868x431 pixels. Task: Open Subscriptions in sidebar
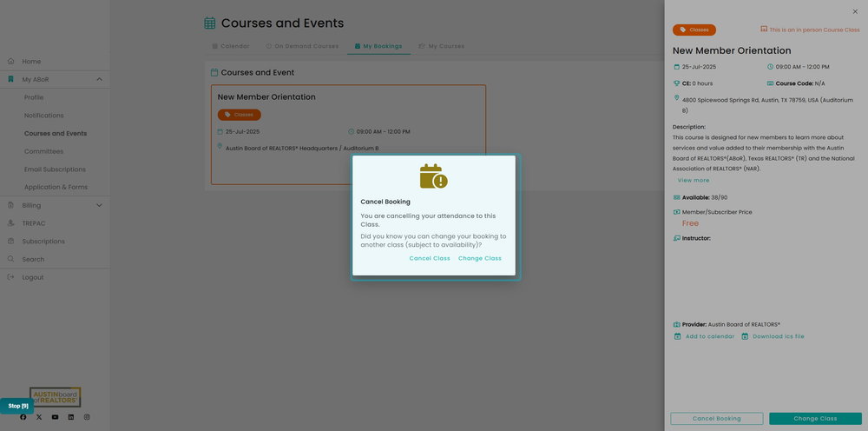pyautogui.click(x=43, y=242)
